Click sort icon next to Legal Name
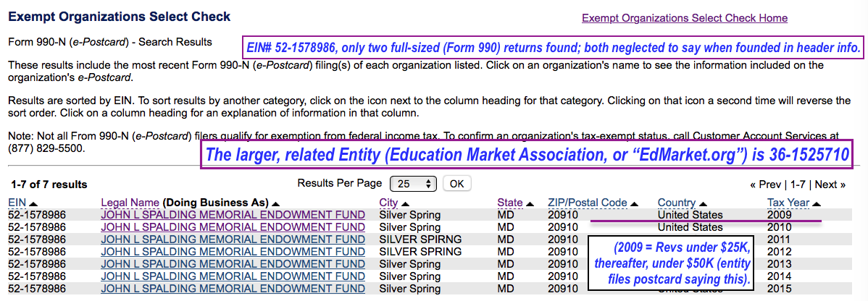The image size is (868, 301). (x=276, y=203)
